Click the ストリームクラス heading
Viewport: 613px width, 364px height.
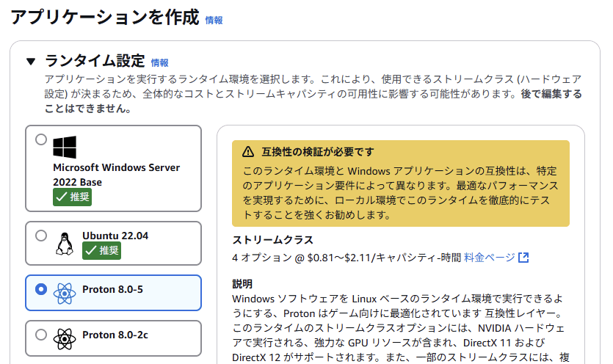[273, 240]
